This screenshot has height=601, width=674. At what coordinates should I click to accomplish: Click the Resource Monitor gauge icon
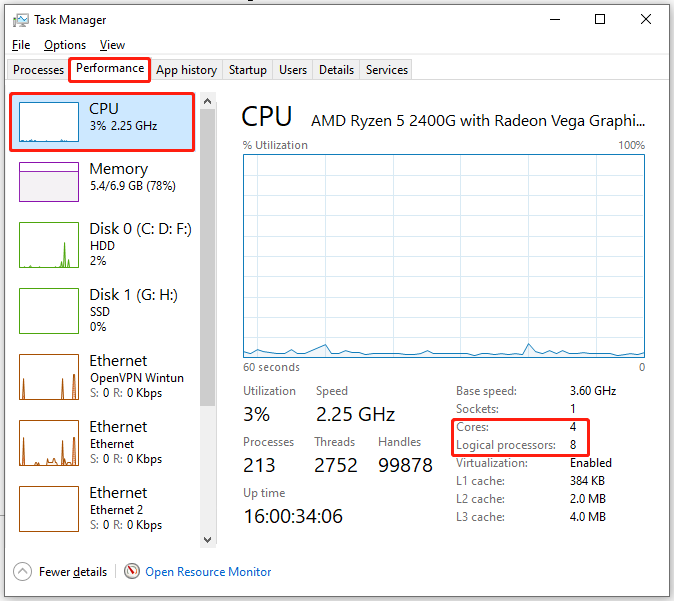pos(132,571)
